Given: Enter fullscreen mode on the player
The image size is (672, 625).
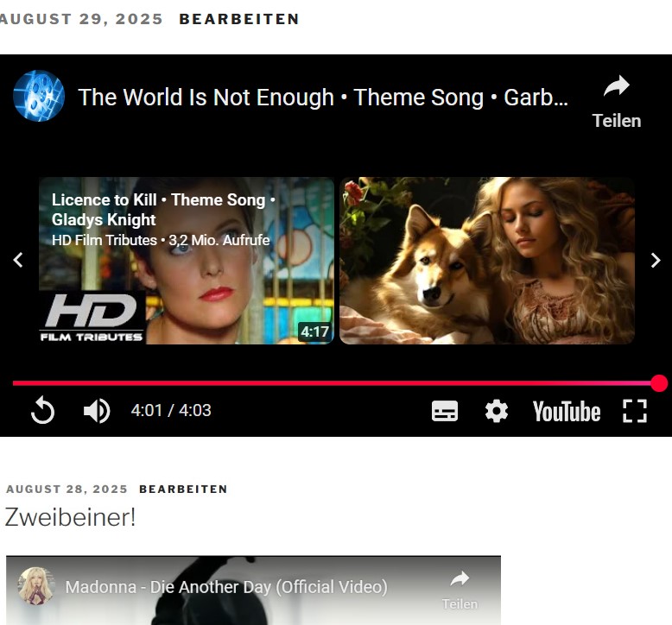Looking at the screenshot, I should pyautogui.click(x=635, y=411).
